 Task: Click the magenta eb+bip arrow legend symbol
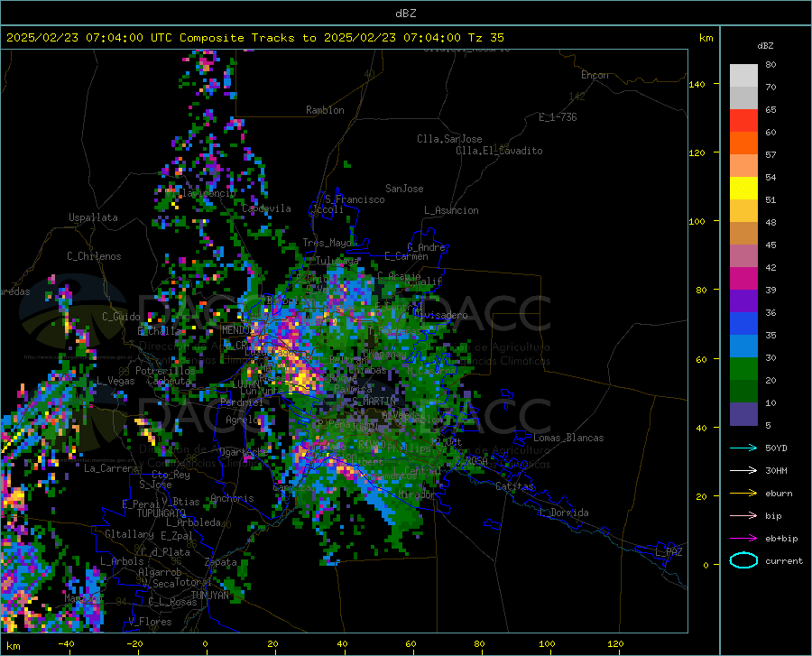point(743,539)
